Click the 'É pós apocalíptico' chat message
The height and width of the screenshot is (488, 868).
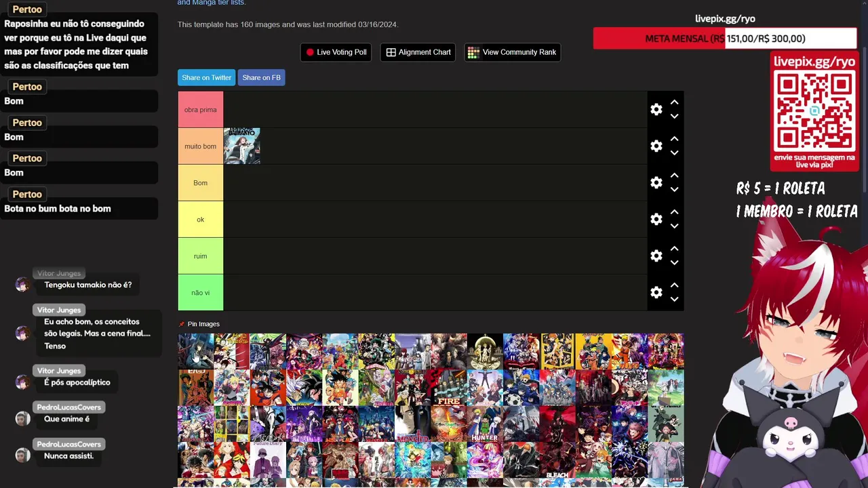(x=77, y=382)
